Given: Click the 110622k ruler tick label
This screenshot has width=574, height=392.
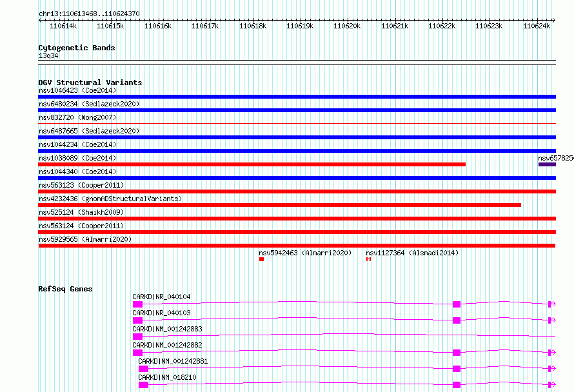Looking at the screenshot, I should [442, 26].
